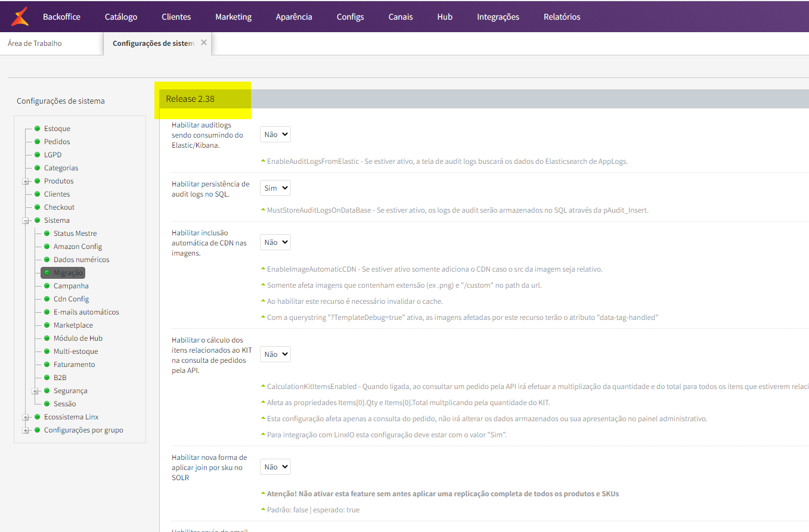Image resolution: width=809 pixels, height=532 pixels.
Task: Open the Hub menu
Action: click(x=445, y=17)
